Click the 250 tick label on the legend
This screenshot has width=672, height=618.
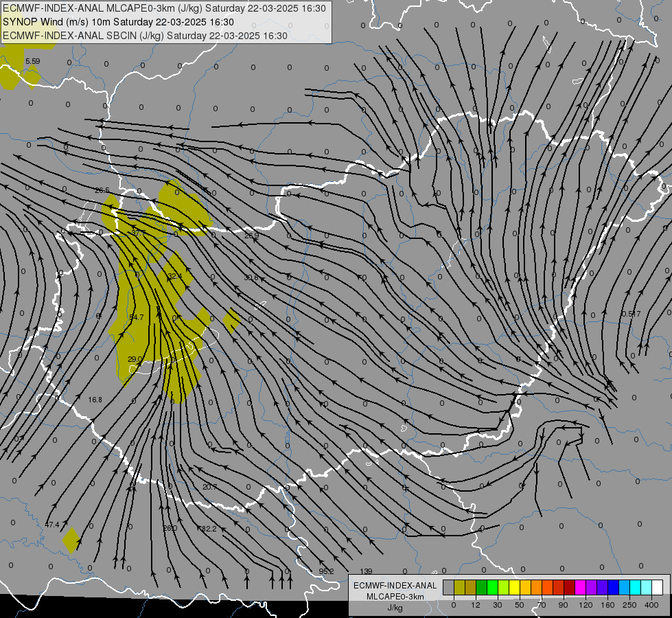(x=629, y=605)
